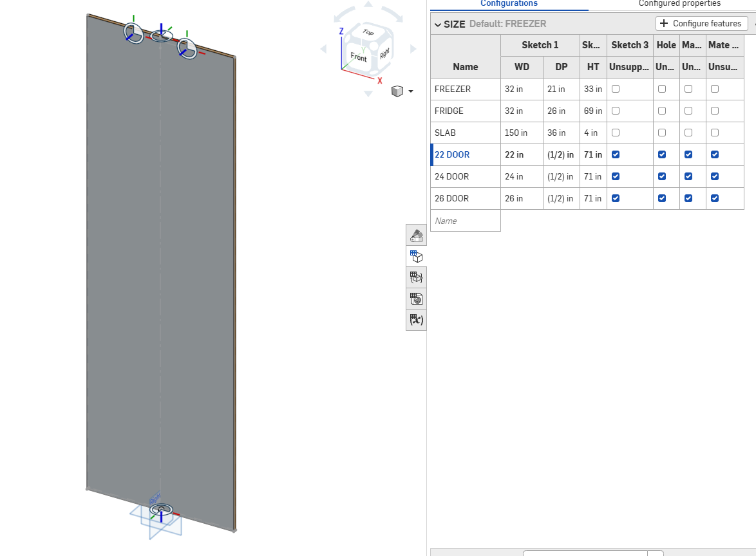756x556 pixels.
Task: Select the 22 DOOR configuration row name
Action: (x=466, y=154)
